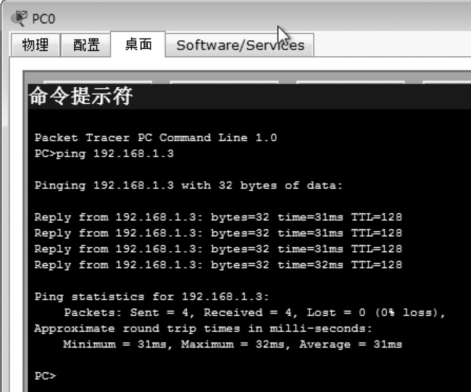Click the 'Pinging 192.168.1.3 with 32 bytes' line
This screenshot has width=471, height=392.
tap(188, 185)
